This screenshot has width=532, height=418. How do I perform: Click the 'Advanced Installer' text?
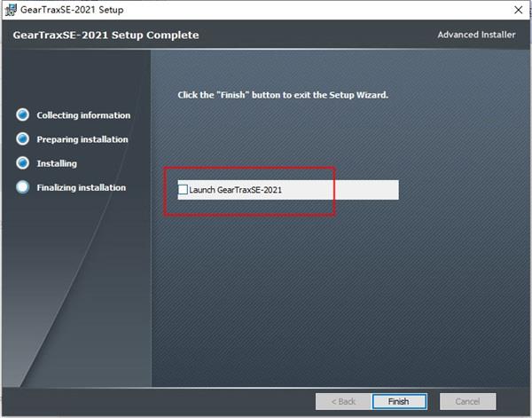476,35
